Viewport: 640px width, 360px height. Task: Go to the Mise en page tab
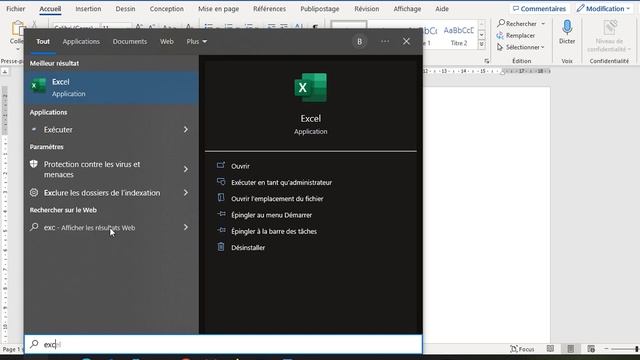click(218, 9)
